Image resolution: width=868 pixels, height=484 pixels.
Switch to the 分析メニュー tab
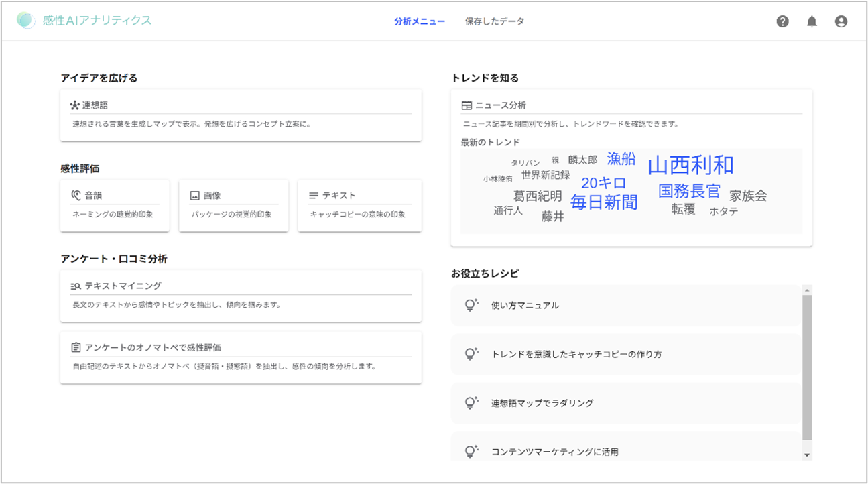tap(420, 21)
